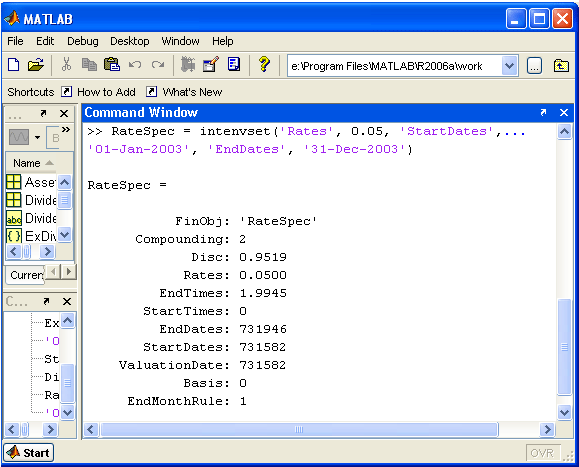Image resolution: width=579 pixels, height=467 pixels.
Task: Open the Profiler toolbar icon
Action: coord(234,65)
